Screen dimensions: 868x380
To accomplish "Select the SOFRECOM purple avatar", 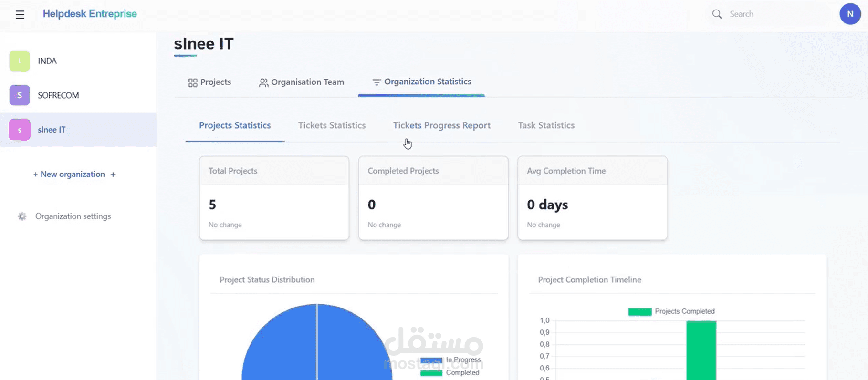I will [x=20, y=95].
